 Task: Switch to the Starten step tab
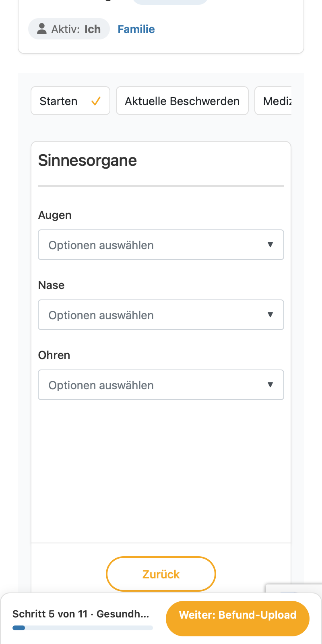coord(70,101)
